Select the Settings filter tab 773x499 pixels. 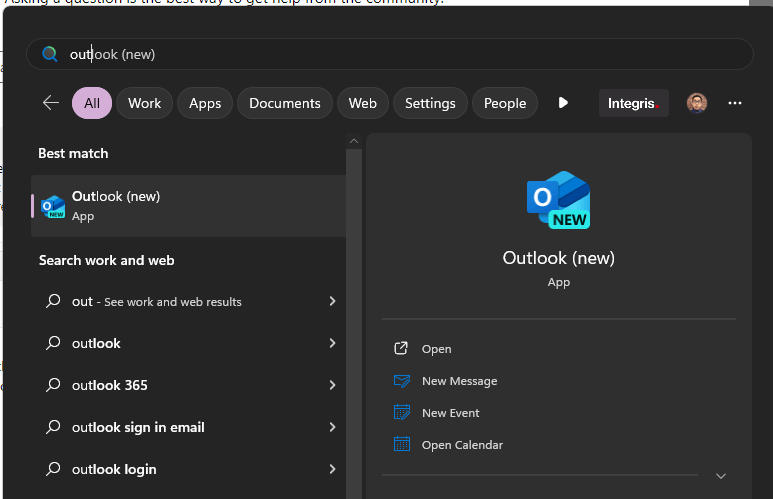point(430,103)
